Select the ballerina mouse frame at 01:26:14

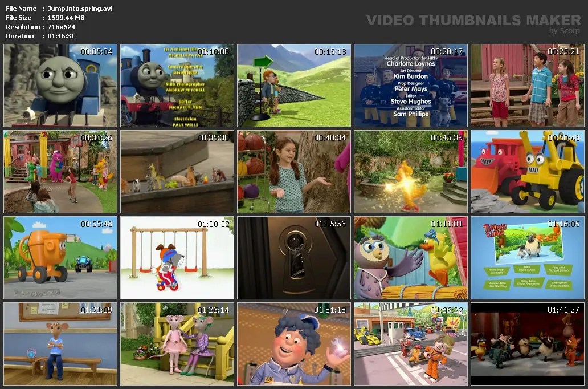coord(177,344)
